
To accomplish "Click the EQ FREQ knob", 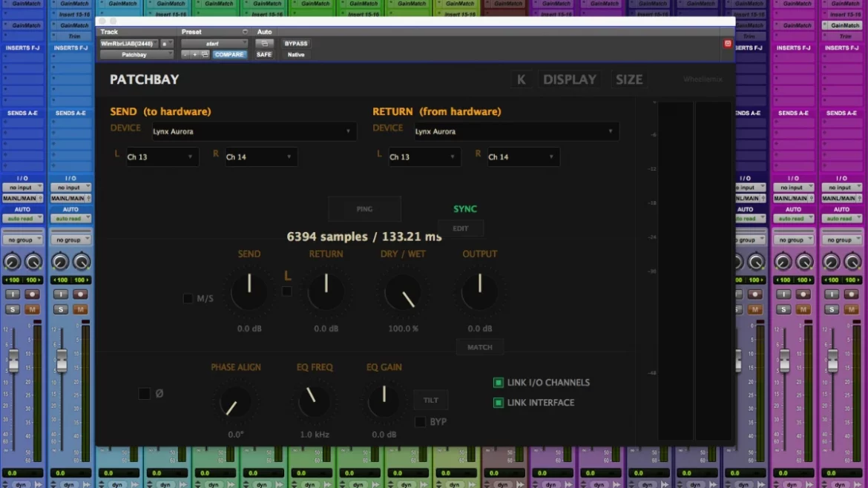I will coord(314,401).
